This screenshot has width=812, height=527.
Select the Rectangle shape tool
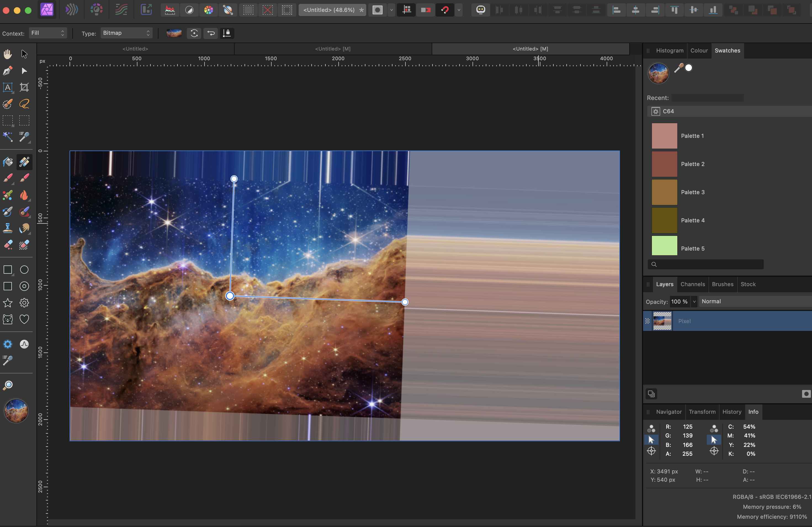(x=7, y=270)
